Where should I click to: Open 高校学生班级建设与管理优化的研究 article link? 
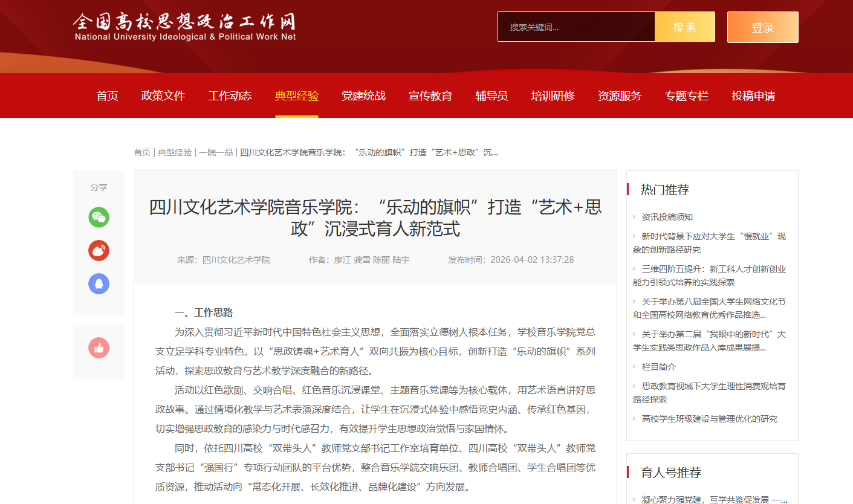coord(709,419)
